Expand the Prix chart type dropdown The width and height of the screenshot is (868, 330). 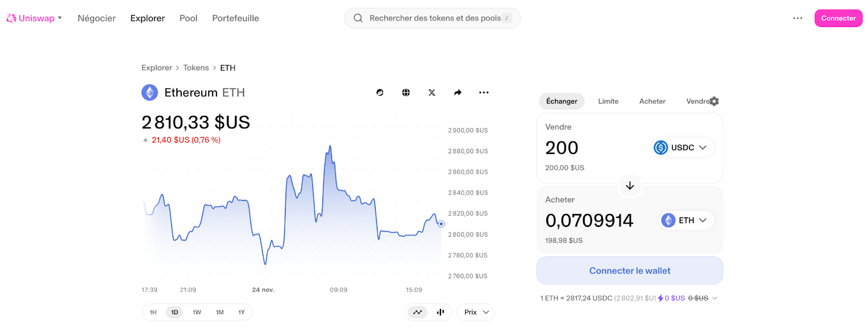click(x=476, y=312)
